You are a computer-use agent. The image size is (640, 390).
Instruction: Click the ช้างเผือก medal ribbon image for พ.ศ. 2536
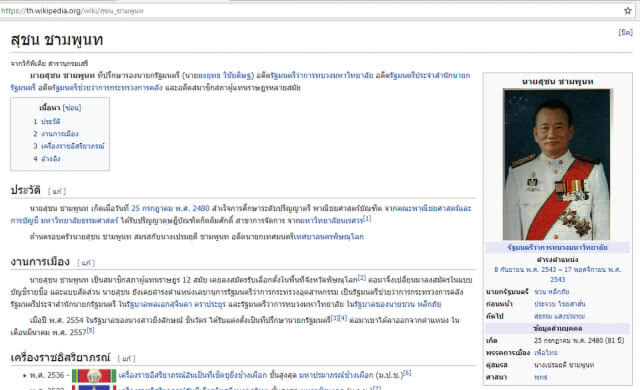(94, 376)
